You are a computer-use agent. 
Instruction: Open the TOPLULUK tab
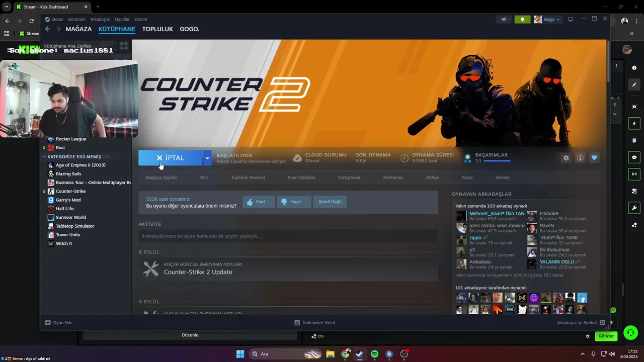(x=157, y=29)
